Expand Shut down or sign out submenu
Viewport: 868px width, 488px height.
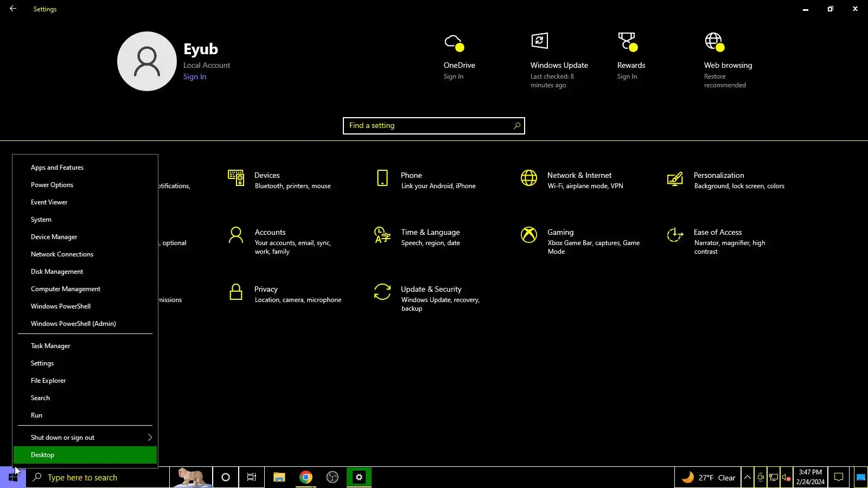(x=85, y=438)
